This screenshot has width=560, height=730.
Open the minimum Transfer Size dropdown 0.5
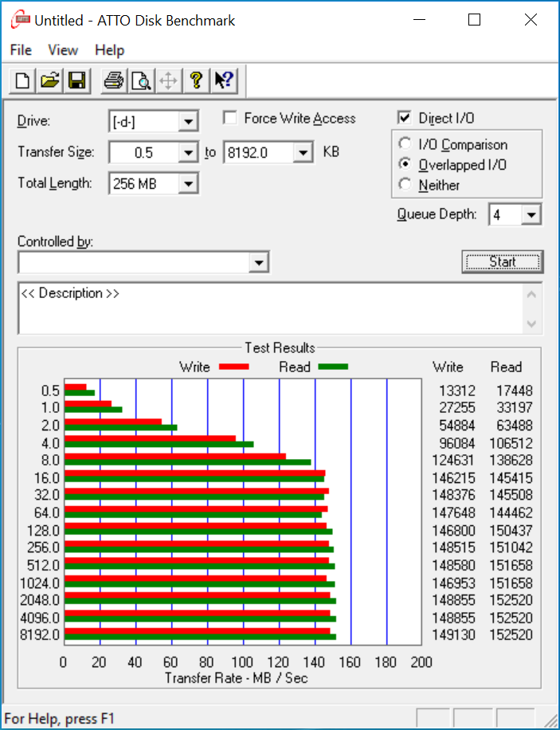[188, 153]
